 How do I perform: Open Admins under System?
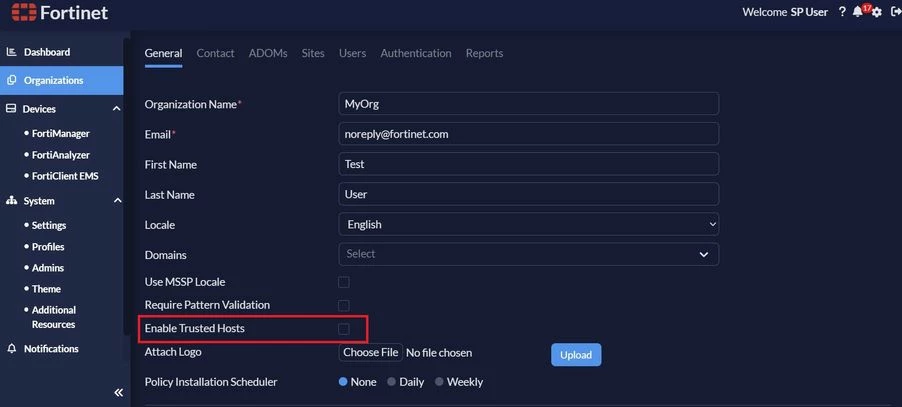click(48, 268)
